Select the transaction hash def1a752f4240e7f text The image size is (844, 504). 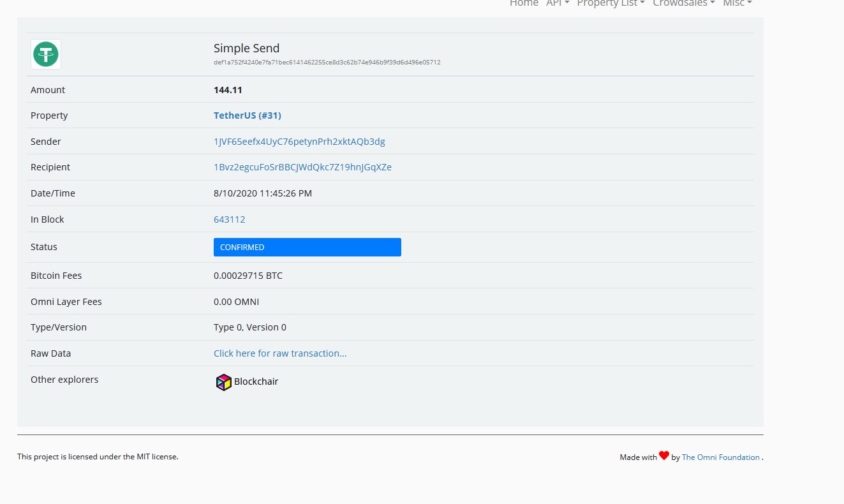click(327, 63)
